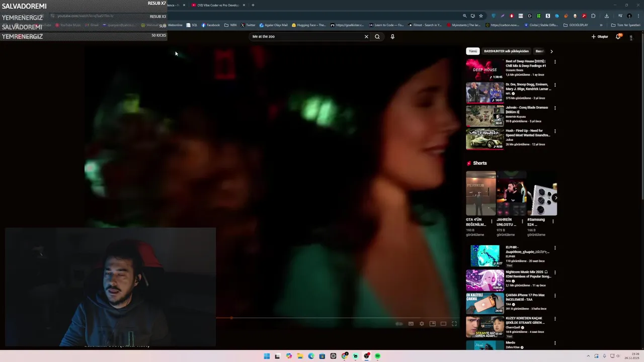Select the BASSHUNTER adlı yükleyiciden chip
Viewport: 644px width, 362px height.
[x=506, y=51]
